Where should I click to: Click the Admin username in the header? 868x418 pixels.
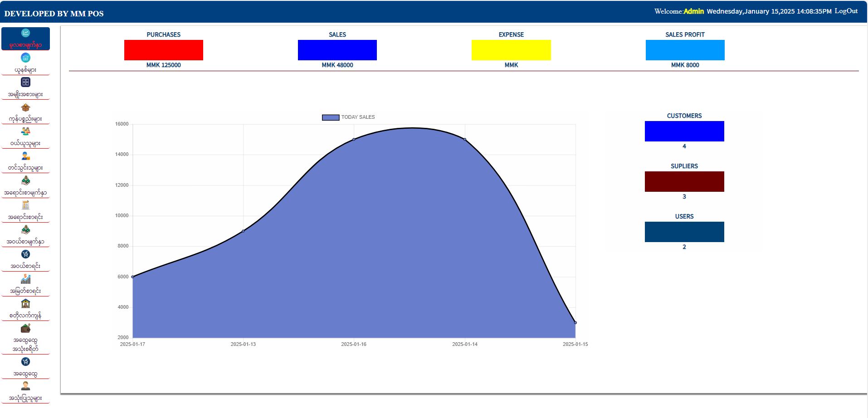pos(693,11)
